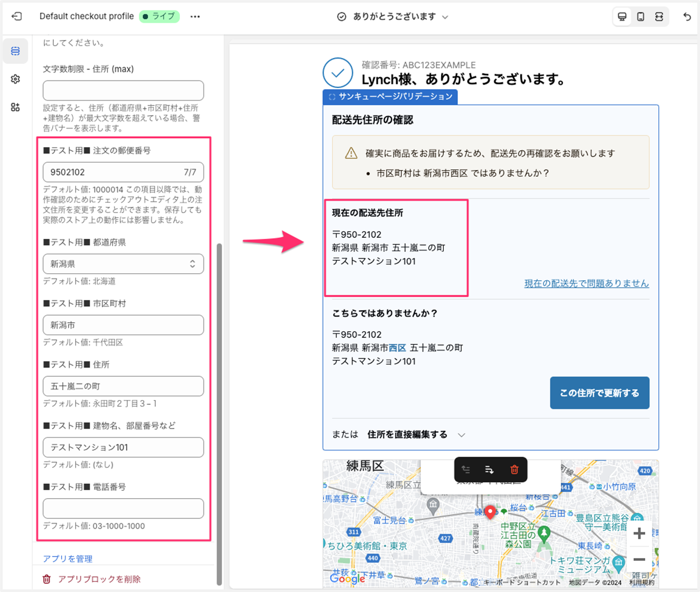Click the exit editor icon

(x=17, y=17)
